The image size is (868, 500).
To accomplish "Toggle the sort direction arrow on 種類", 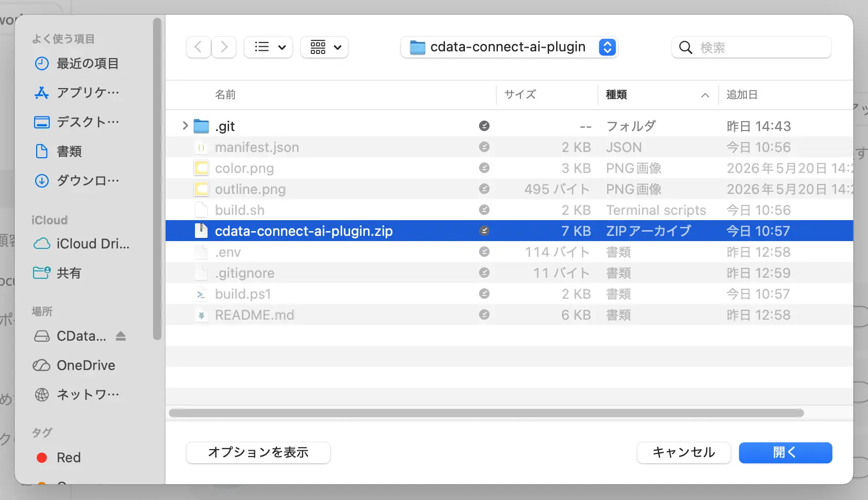I will (705, 95).
